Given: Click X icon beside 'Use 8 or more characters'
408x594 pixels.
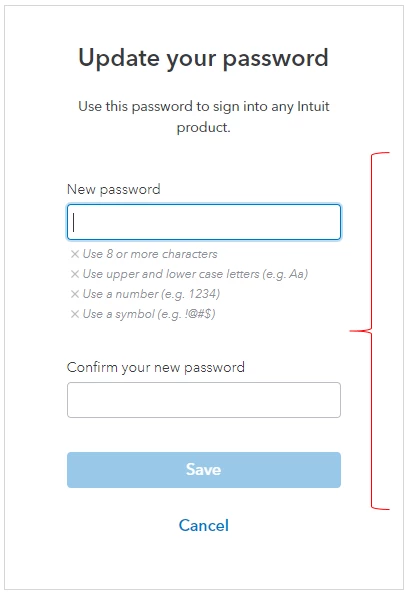Looking at the screenshot, I should (x=75, y=254).
